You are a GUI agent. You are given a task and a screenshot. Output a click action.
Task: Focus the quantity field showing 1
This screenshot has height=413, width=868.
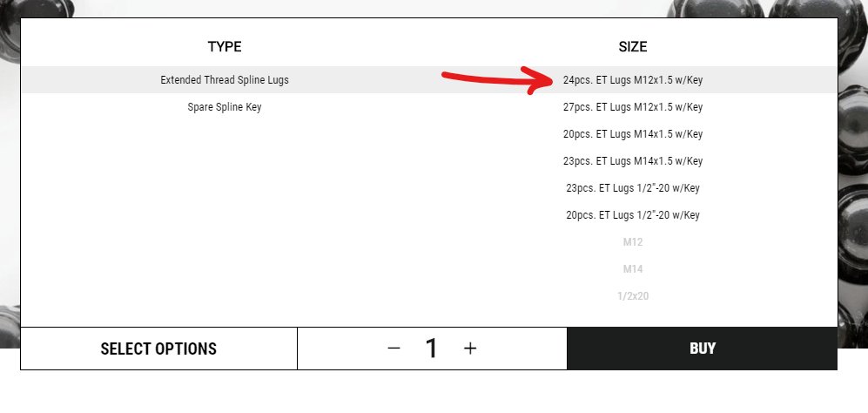(x=432, y=349)
